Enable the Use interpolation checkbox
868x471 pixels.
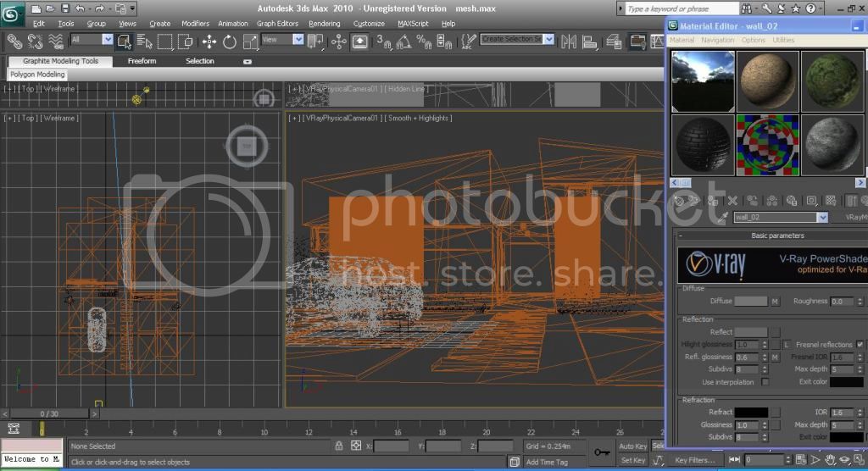point(765,382)
